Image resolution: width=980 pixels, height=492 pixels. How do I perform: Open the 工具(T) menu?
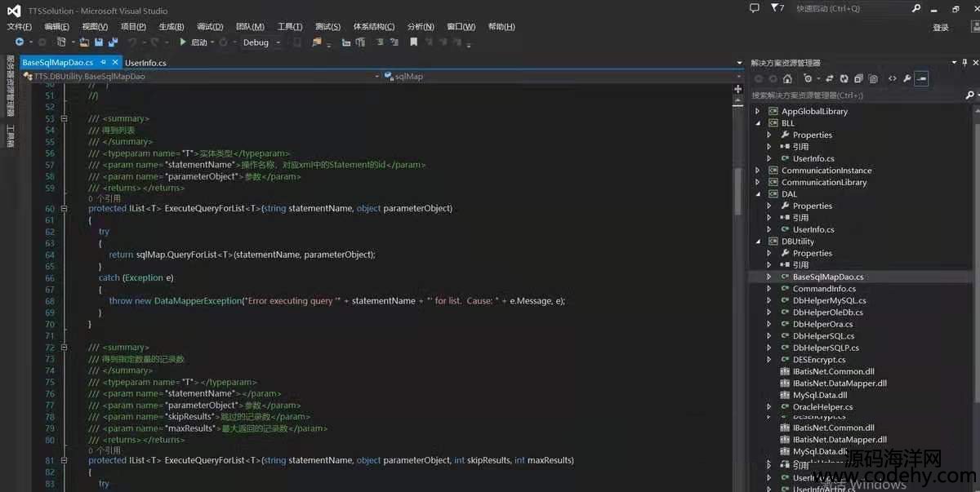coord(289,27)
